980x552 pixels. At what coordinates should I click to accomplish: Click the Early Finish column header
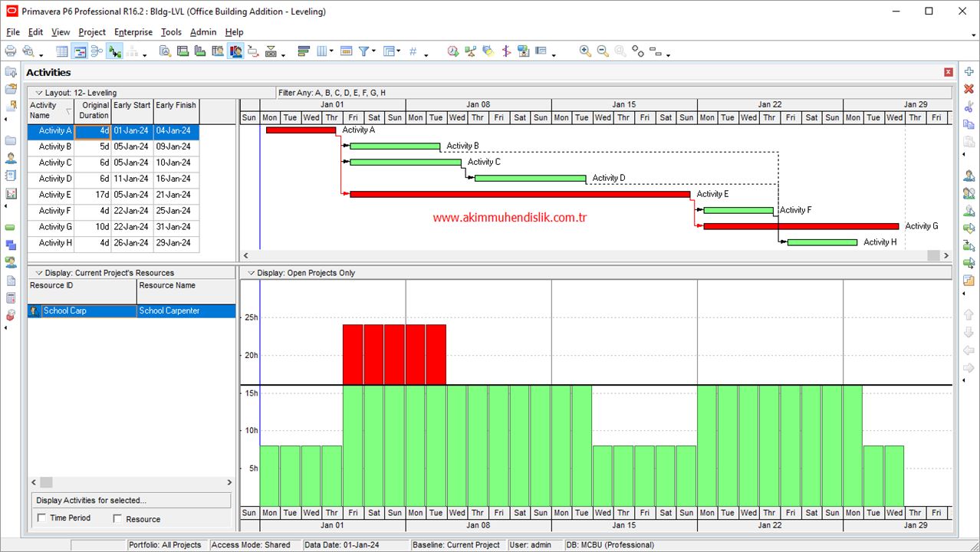[176, 111]
